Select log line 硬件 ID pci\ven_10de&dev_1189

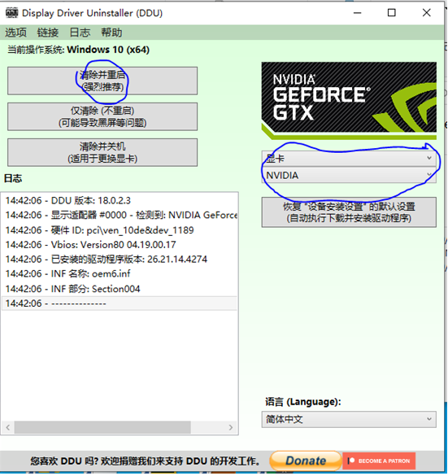[x=120, y=230]
